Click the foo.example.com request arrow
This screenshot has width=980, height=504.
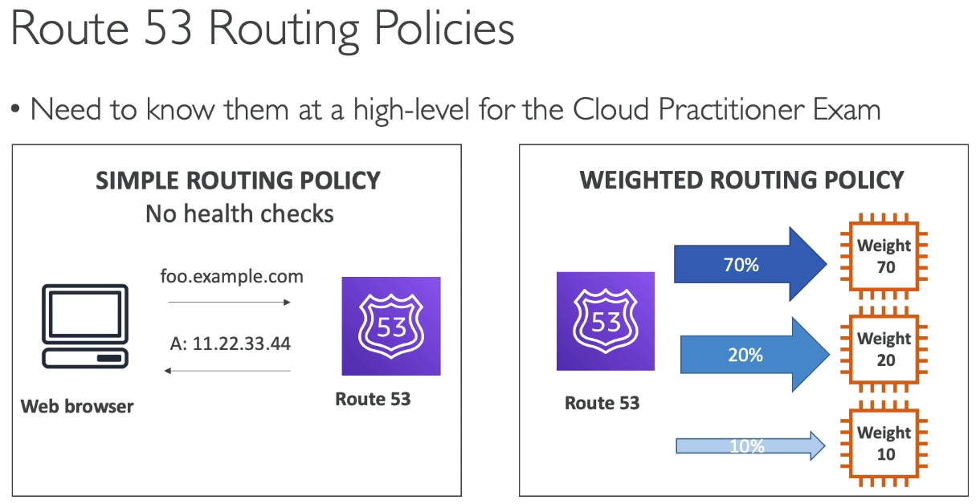pos(229,303)
